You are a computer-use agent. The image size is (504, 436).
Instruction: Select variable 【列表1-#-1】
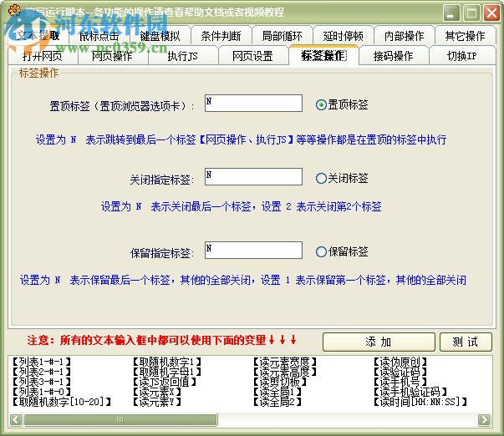pyautogui.click(x=42, y=362)
